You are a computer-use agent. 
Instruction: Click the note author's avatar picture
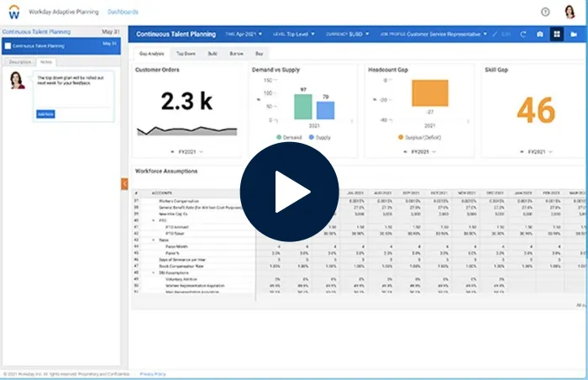[17, 80]
